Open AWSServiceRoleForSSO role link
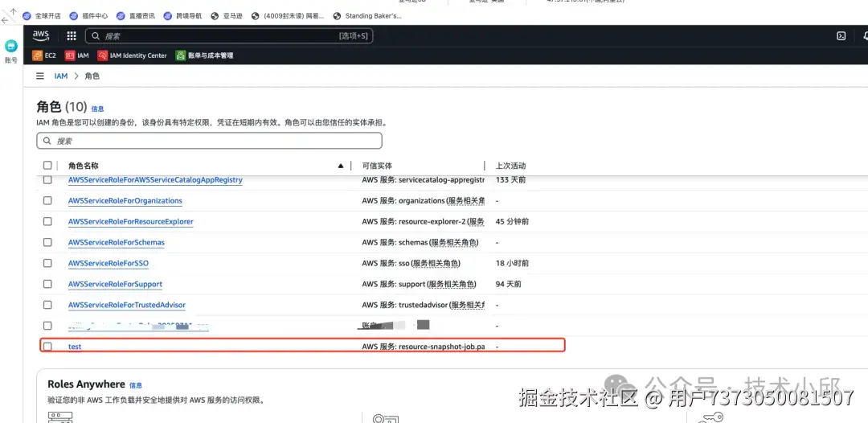 108,263
